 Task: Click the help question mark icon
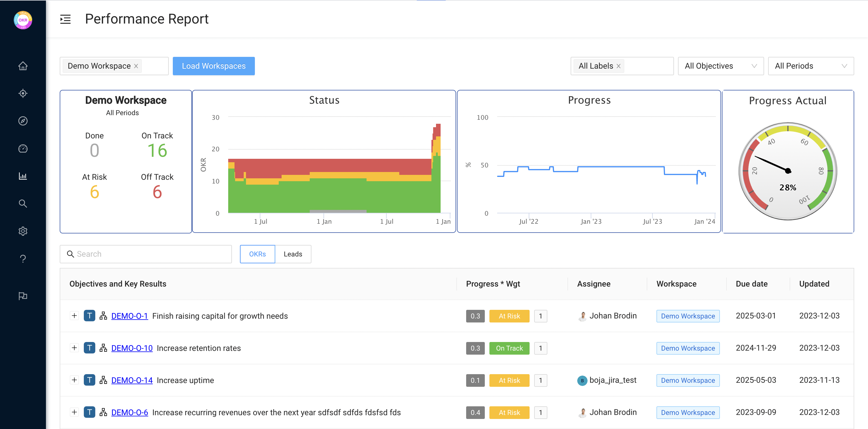(23, 259)
